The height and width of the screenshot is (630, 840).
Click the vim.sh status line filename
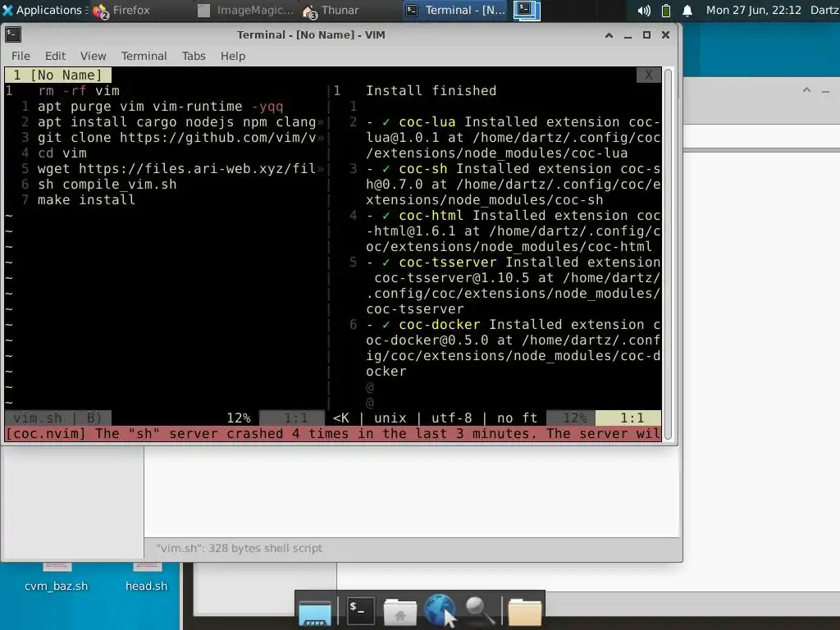38,418
